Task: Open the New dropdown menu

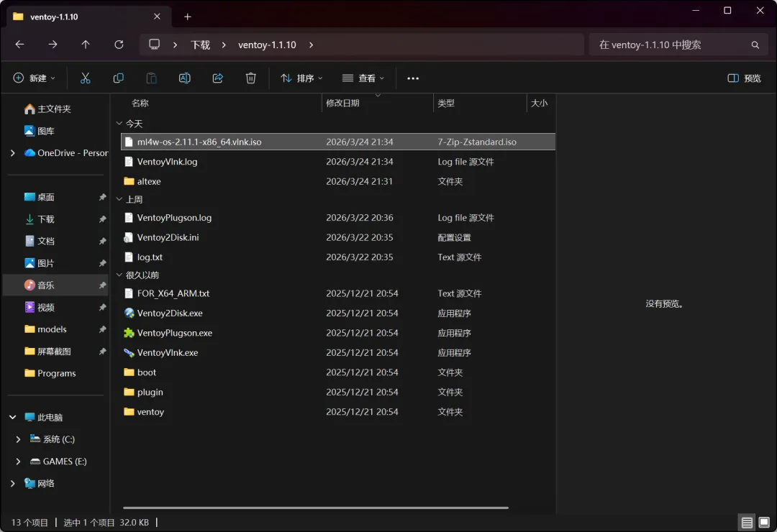Action: coord(35,78)
